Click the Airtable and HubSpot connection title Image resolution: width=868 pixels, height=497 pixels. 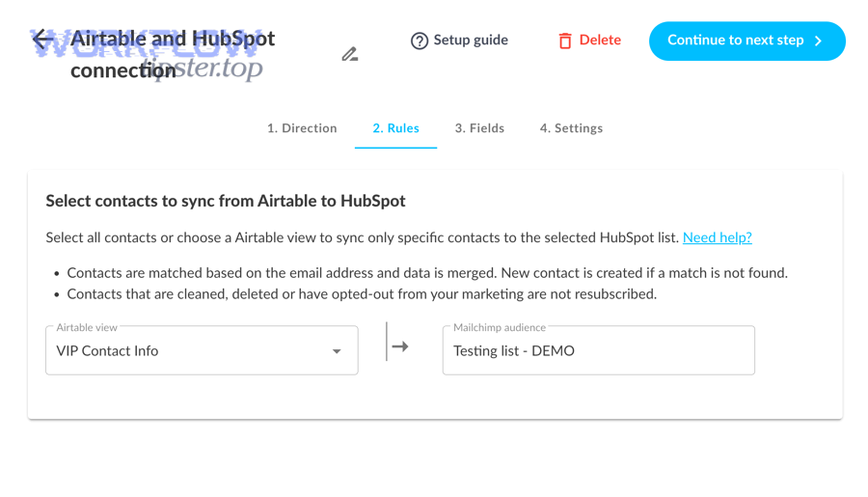click(173, 54)
